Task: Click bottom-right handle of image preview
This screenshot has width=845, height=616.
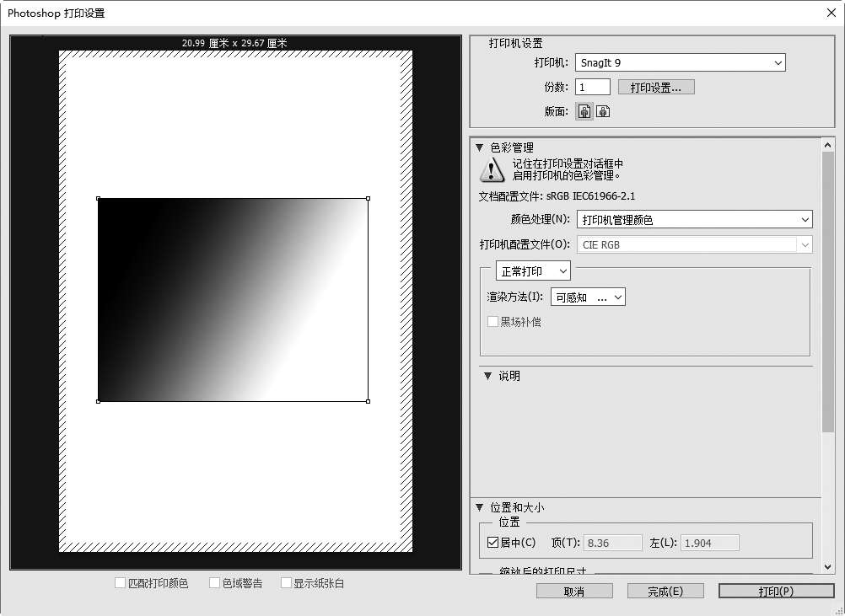Action: pyautogui.click(x=368, y=401)
